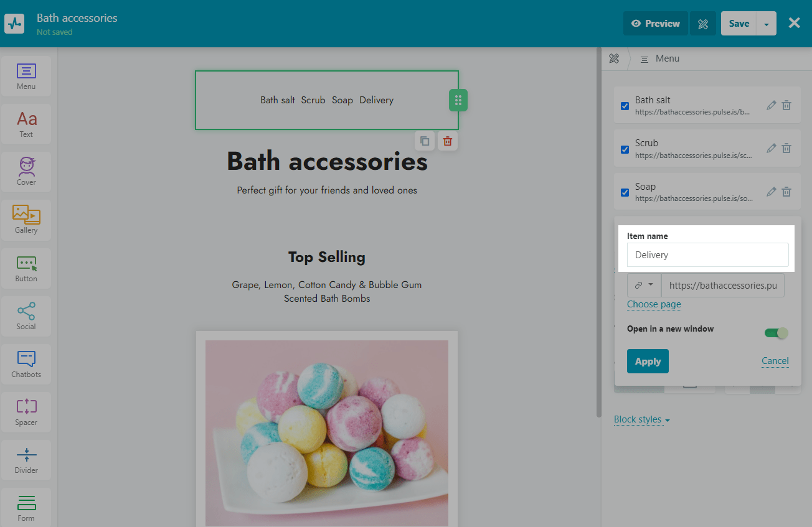Viewport: 812px width, 527px height.
Task: Add a Form block from the sidebar
Action: [x=26, y=508]
